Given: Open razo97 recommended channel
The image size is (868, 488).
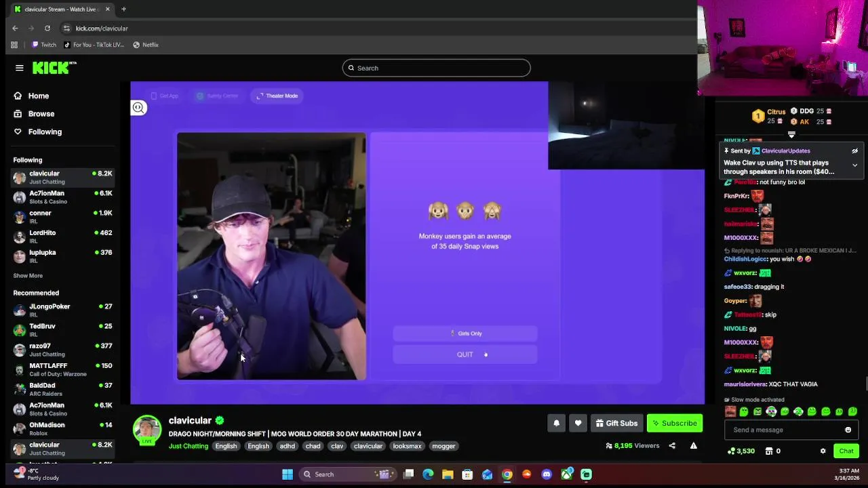Looking at the screenshot, I should [63, 350].
